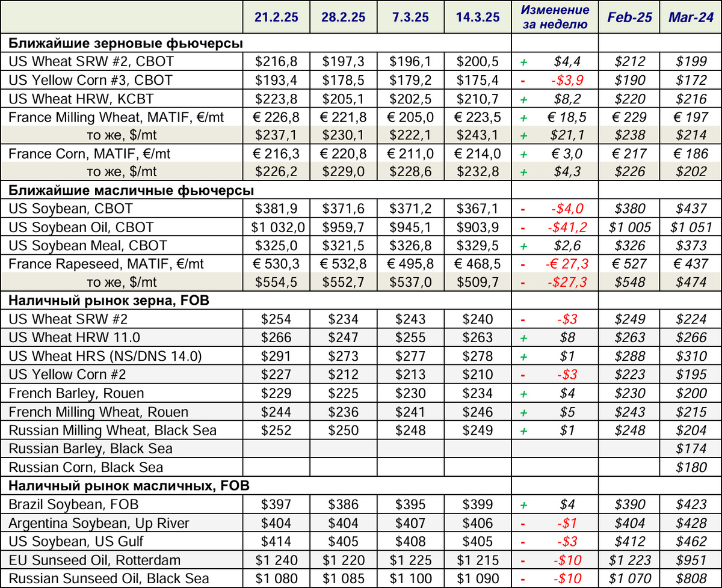Click the $462 US Gulf Soybean cell
722x588 pixels.
pos(691,541)
